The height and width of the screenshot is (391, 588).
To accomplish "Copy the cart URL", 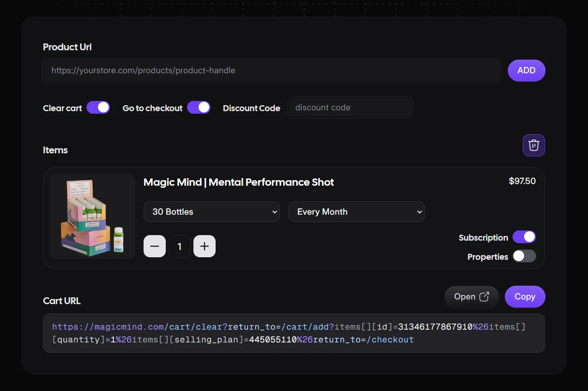I will (525, 297).
